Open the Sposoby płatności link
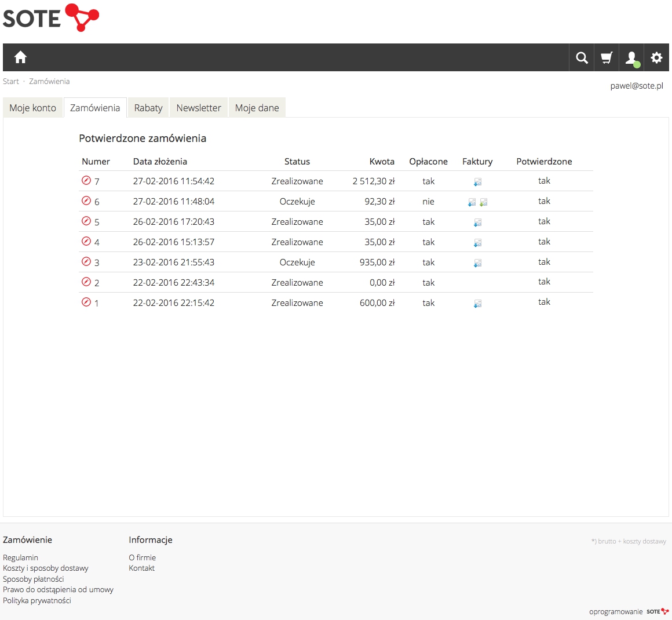 pos(34,579)
